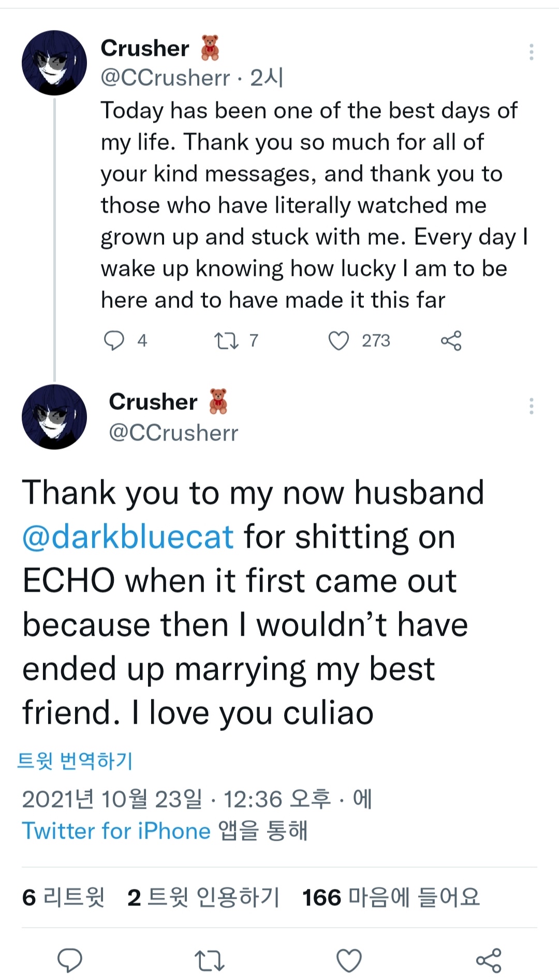The image size is (559, 980).
Task: Open Crusher's avatar on first tweet
Action: (x=54, y=63)
